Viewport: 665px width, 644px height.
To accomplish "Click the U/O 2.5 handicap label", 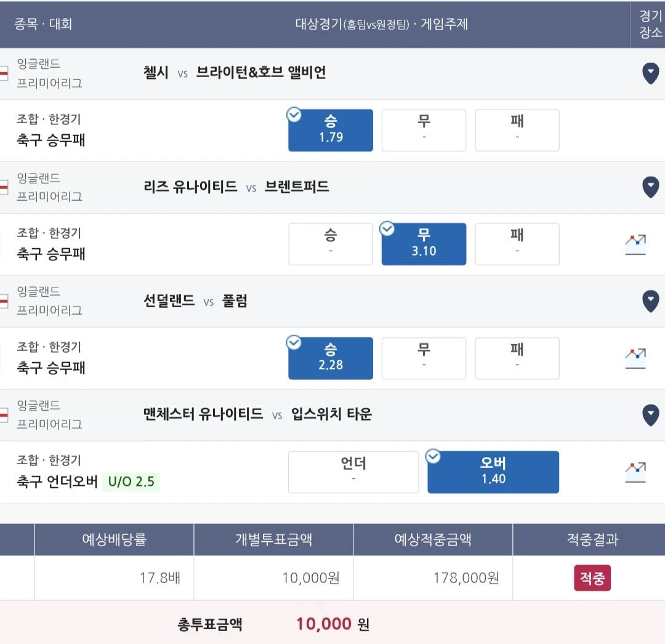I will point(131,481).
